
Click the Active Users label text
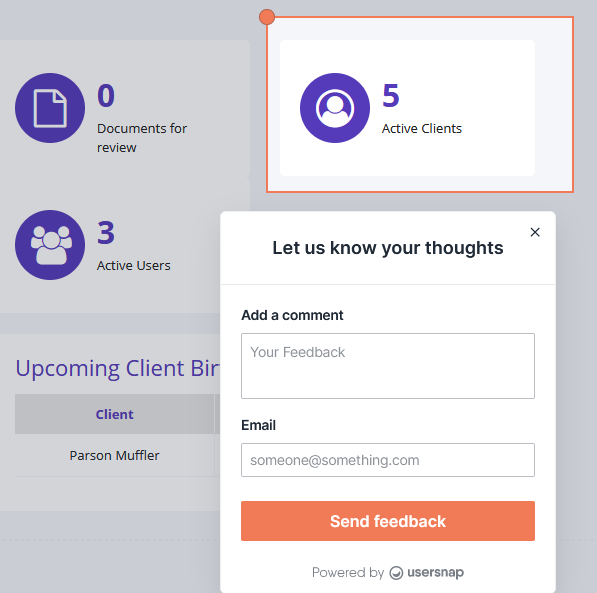(x=133, y=265)
